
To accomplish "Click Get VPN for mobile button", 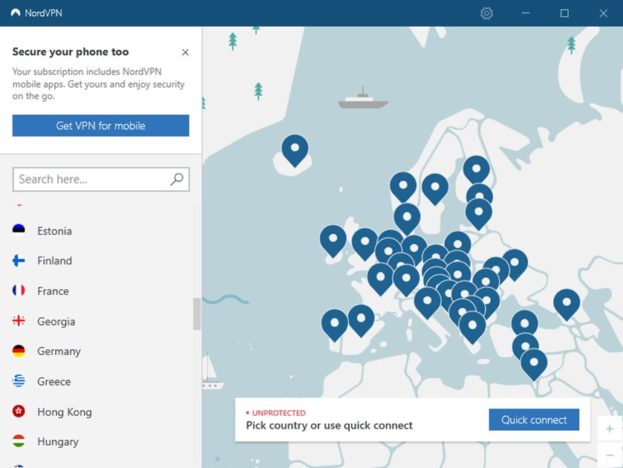I will [x=101, y=126].
